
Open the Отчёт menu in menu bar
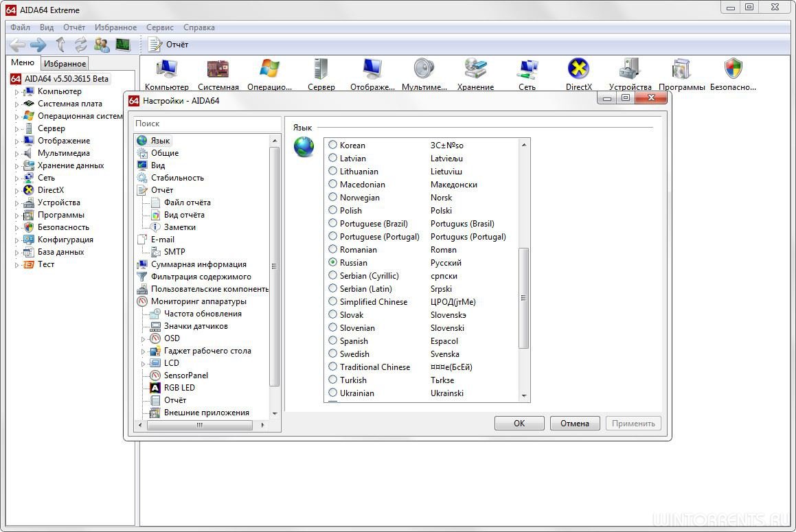(x=74, y=27)
